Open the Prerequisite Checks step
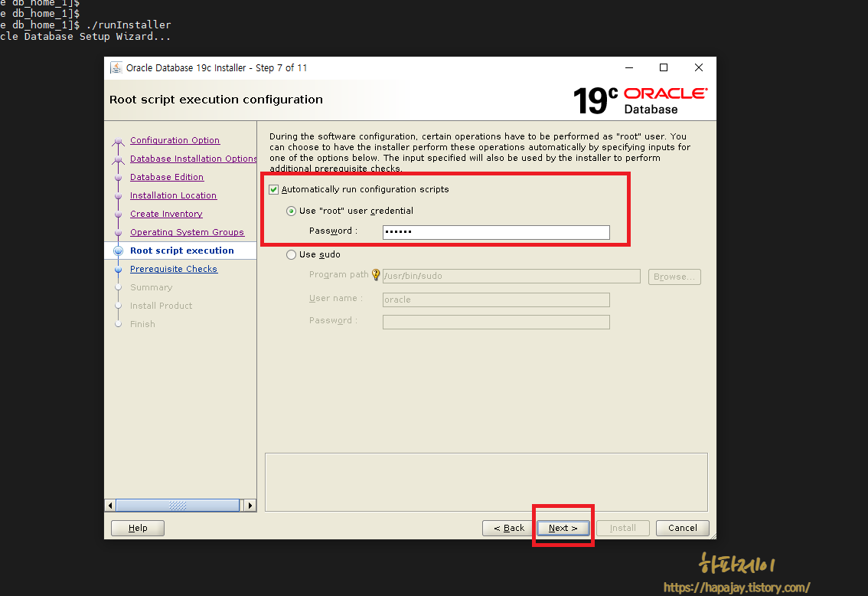Image resolution: width=868 pixels, height=596 pixels. [174, 269]
